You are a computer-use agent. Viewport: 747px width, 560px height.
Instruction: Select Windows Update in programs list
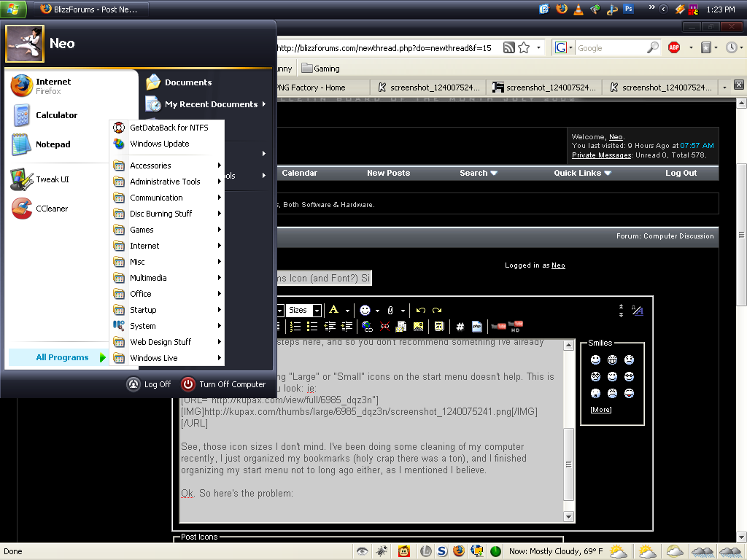coord(167,144)
